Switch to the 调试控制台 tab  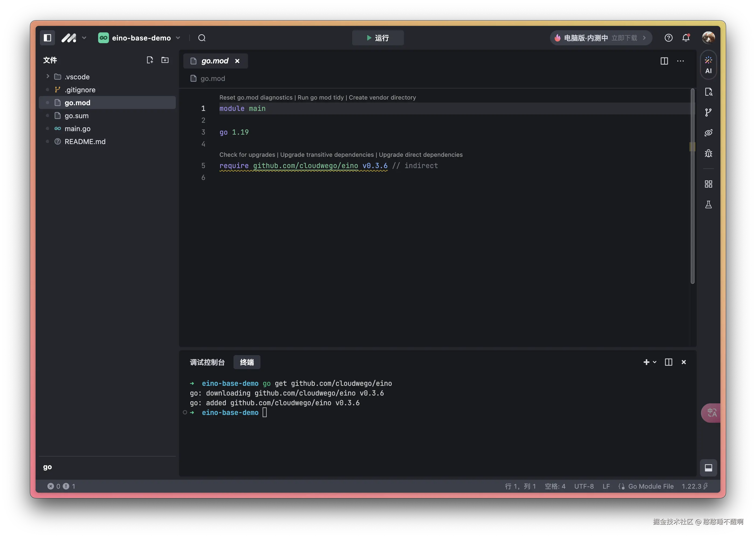207,362
